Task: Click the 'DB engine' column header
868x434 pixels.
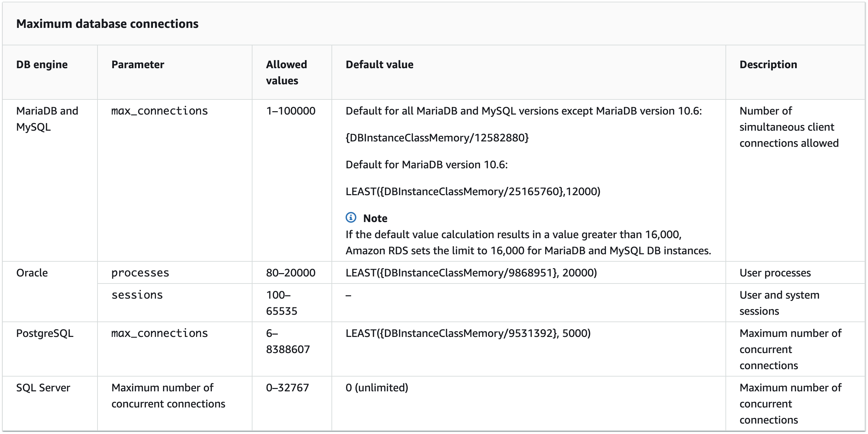Action: point(42,64)
